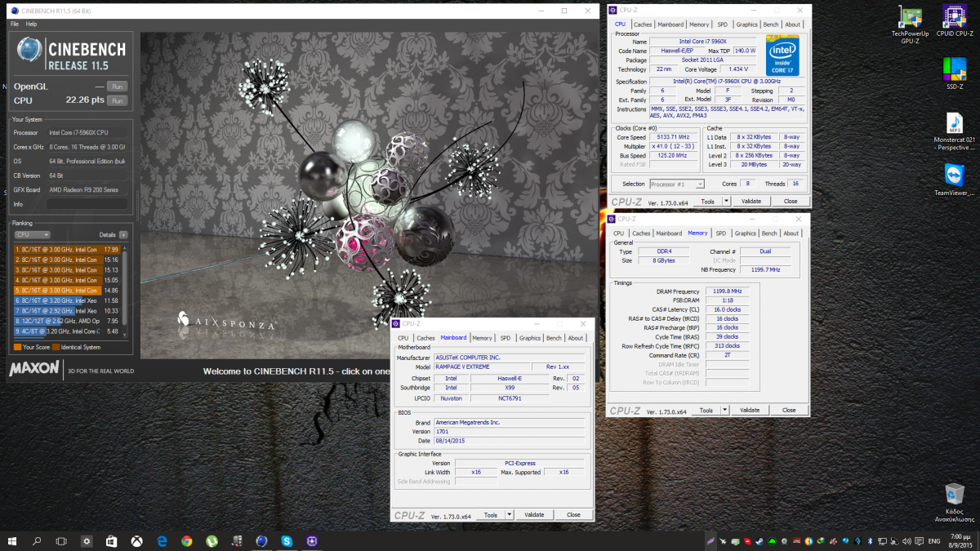The image size is (980, 551).
Task: Open Task View on the taskbar
Action: (x=61, y=541)
